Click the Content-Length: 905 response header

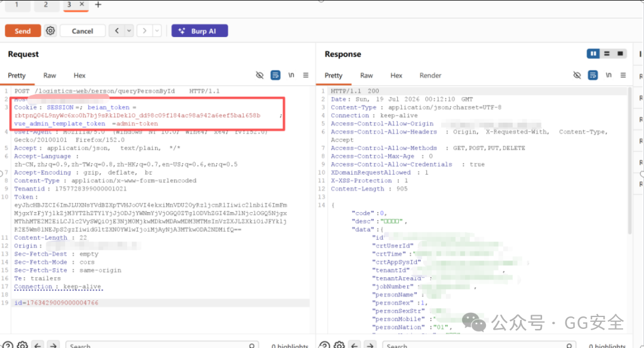click(369, 189)
